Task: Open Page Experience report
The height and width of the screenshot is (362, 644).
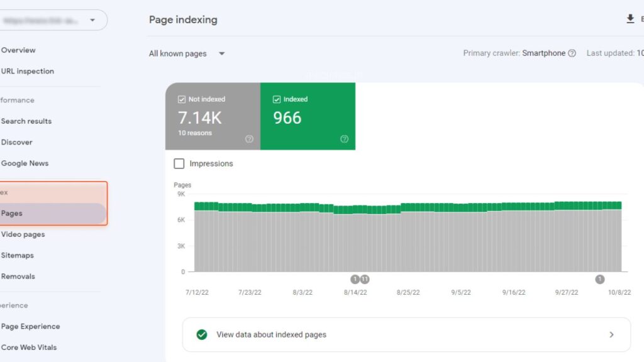Action: click(30, 326)
